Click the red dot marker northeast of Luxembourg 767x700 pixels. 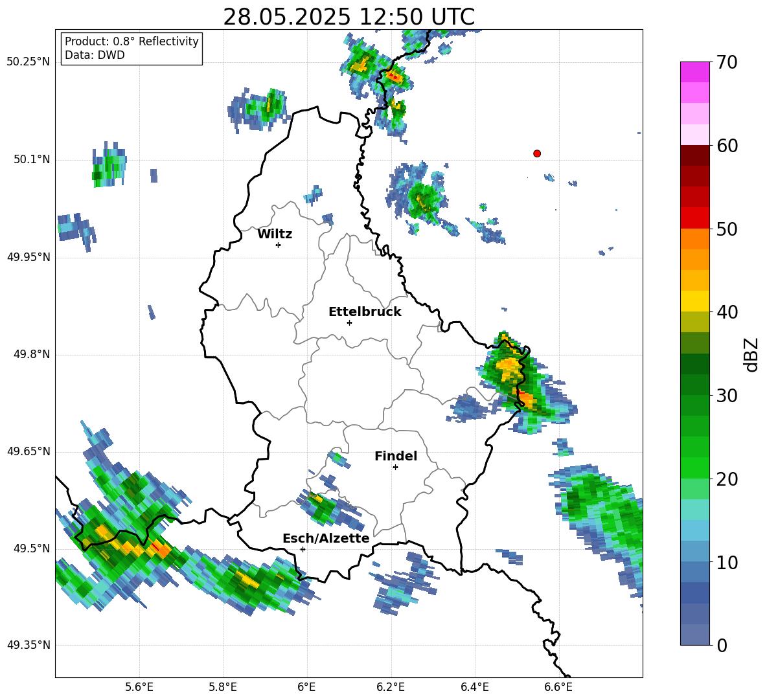point(537,153)
